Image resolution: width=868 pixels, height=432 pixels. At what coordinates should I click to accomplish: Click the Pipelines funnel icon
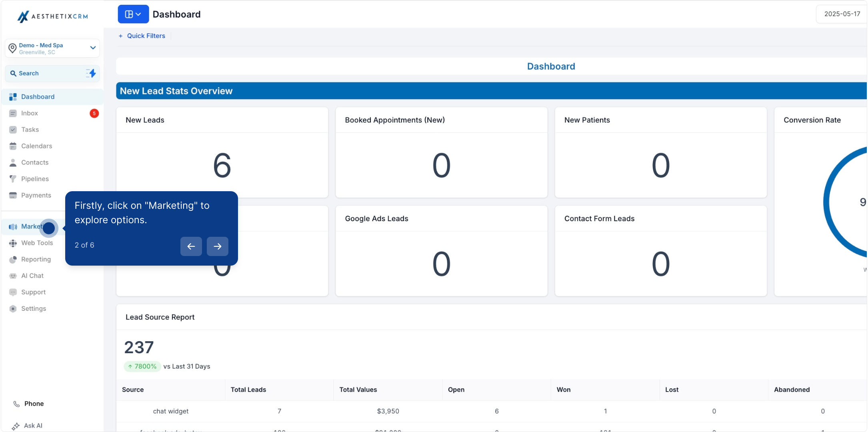[13, 179]
